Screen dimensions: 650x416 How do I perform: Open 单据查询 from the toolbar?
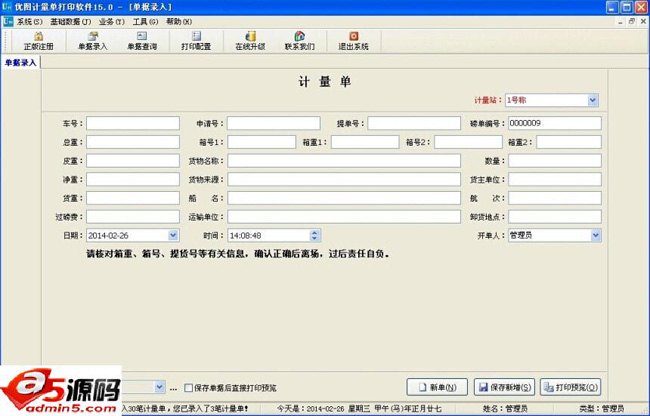pyautogui.click(x=142, y=41)
